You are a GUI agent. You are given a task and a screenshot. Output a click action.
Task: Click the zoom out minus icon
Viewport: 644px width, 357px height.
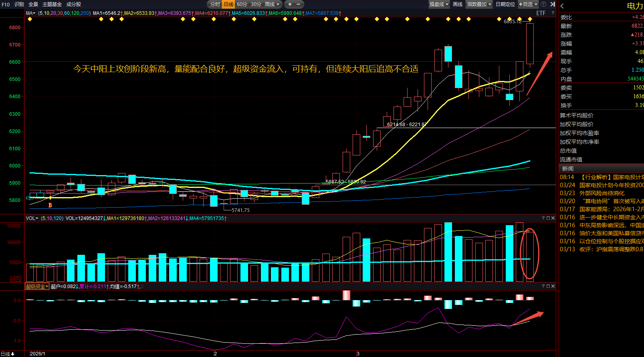pyautogui.click(x=299, y=4)
